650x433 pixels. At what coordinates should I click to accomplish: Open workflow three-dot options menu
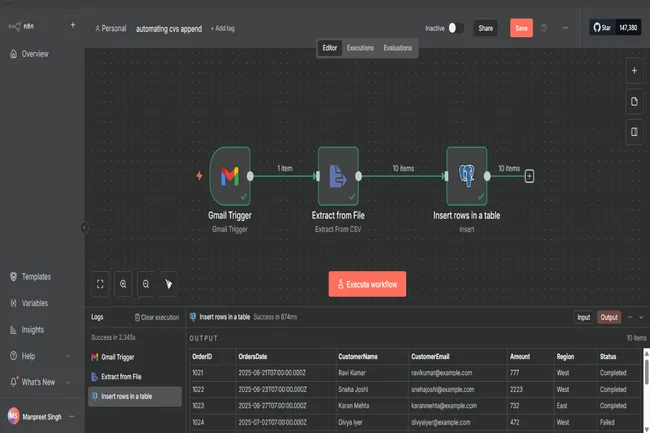[x=565, y=28]
